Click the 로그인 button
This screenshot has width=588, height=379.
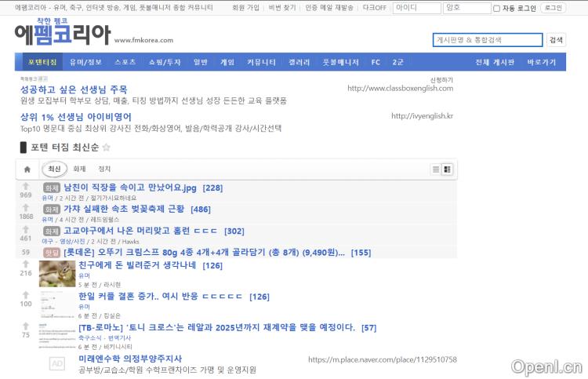(x=553, y=8)
